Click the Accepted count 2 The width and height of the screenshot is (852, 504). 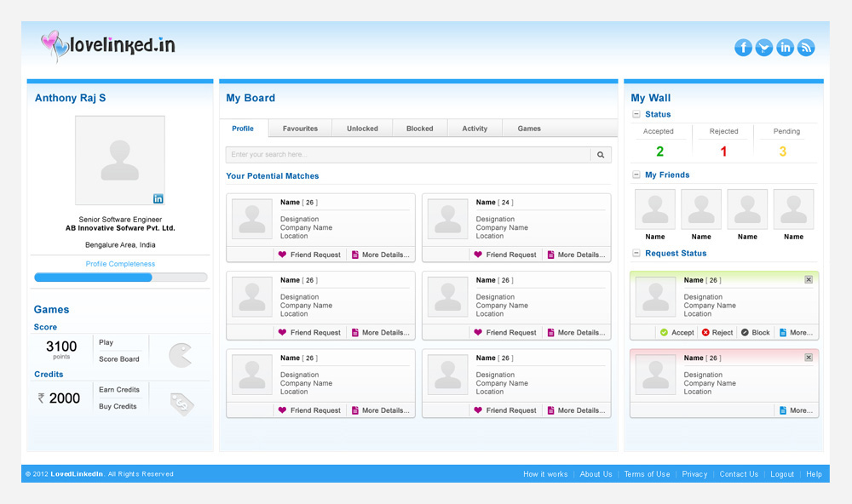click(x=659, y=152)
